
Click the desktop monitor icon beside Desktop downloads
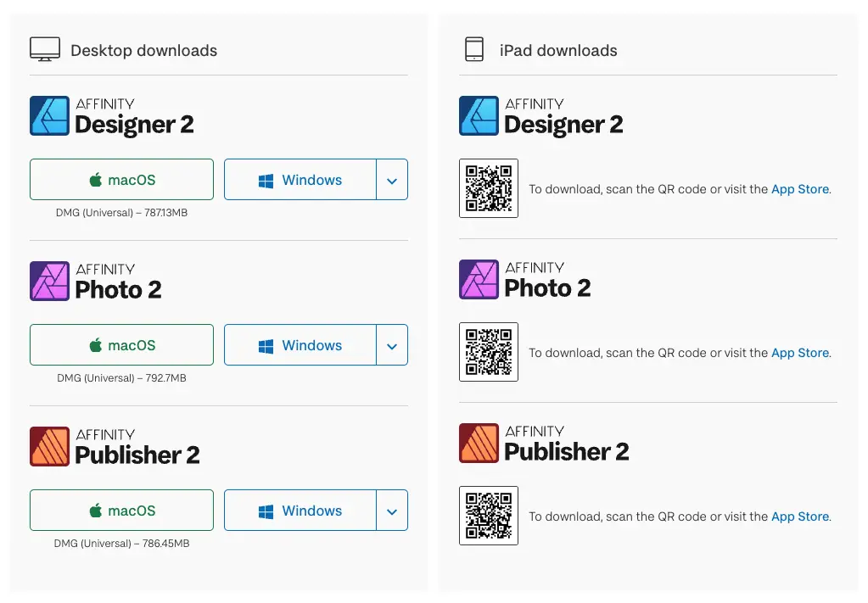pyautogui.click(x=45, y=49)
